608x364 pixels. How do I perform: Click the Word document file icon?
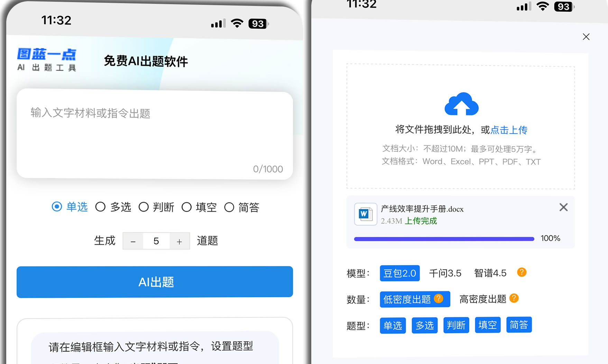[x=366, y=214]
